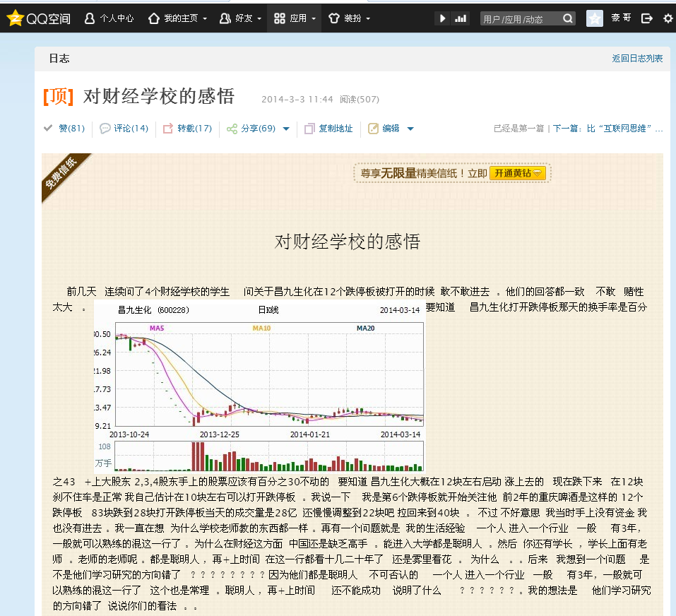This screenshot has width=676, height=616.
Task: Expand the 分享 dropdown arrow
Action: (285, 129)
